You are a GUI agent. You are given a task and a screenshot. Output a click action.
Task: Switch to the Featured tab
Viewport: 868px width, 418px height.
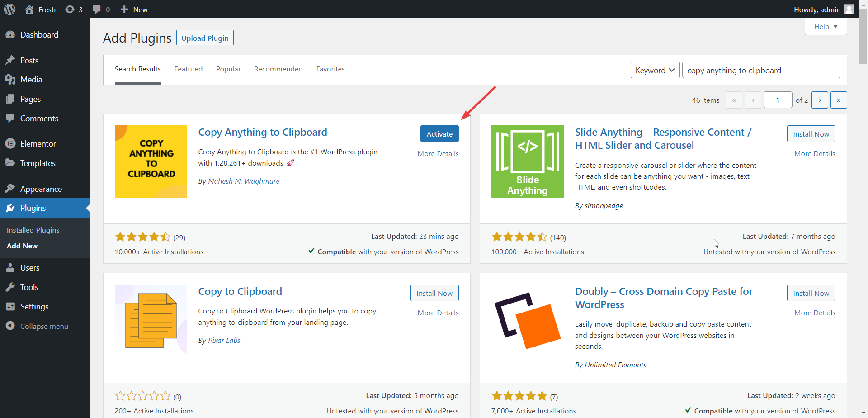point(189,69)
